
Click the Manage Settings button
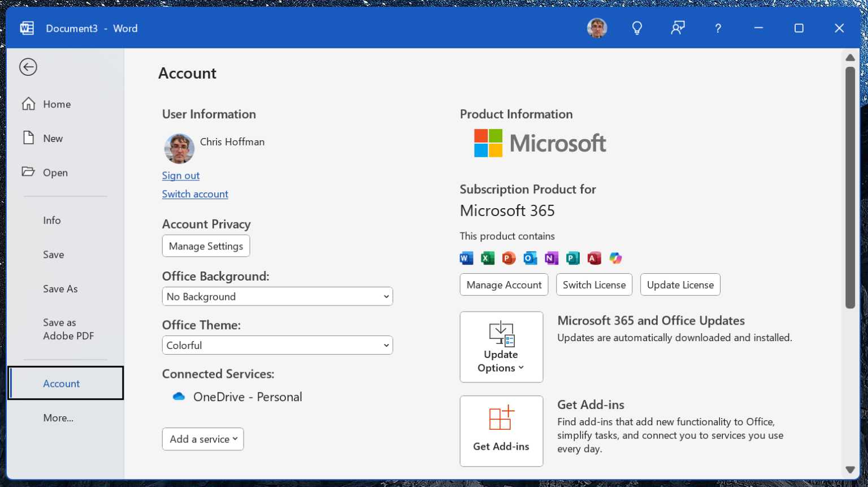[x=206, y=245]
